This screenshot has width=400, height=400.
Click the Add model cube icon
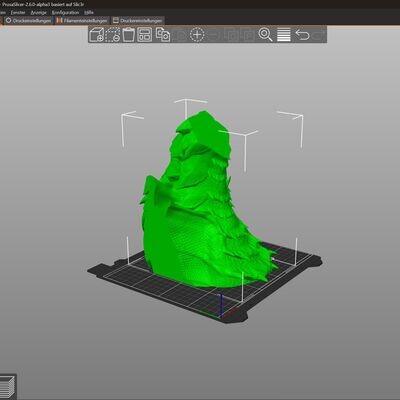(97, 35)
